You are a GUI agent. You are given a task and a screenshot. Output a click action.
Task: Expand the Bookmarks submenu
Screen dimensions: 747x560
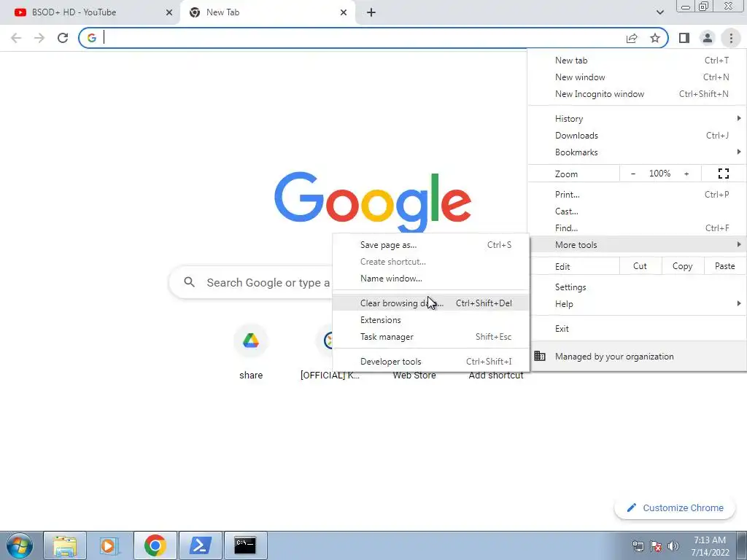[x=637, y=152]
